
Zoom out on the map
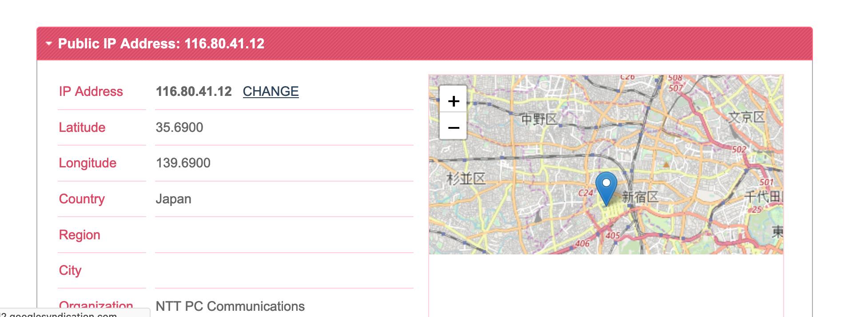tap(453, 127)
